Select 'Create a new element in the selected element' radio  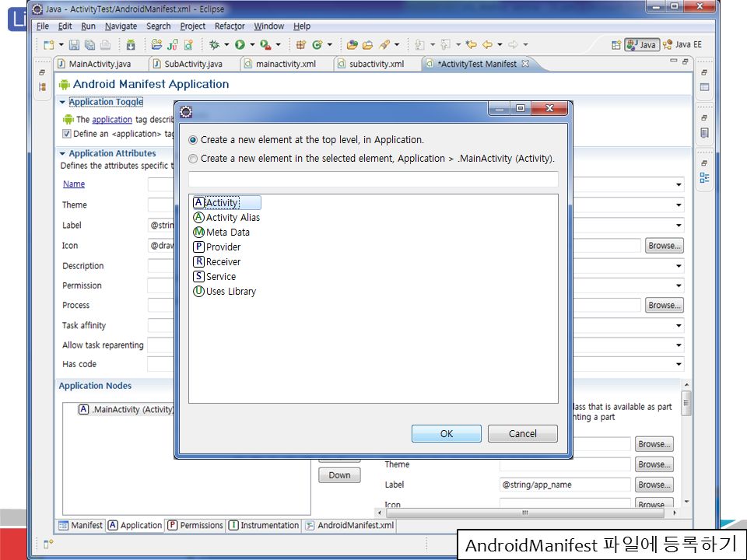point(193,159)
